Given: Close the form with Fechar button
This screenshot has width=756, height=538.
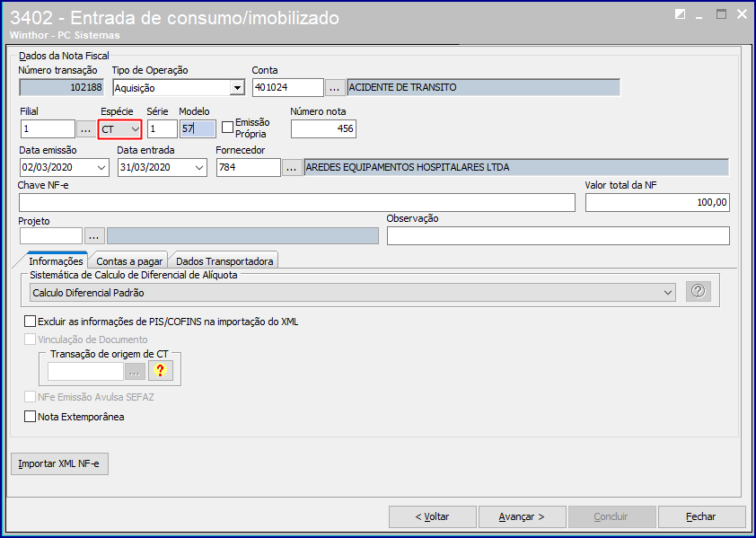Looking at the screenshot, I should tap(701, 516).
